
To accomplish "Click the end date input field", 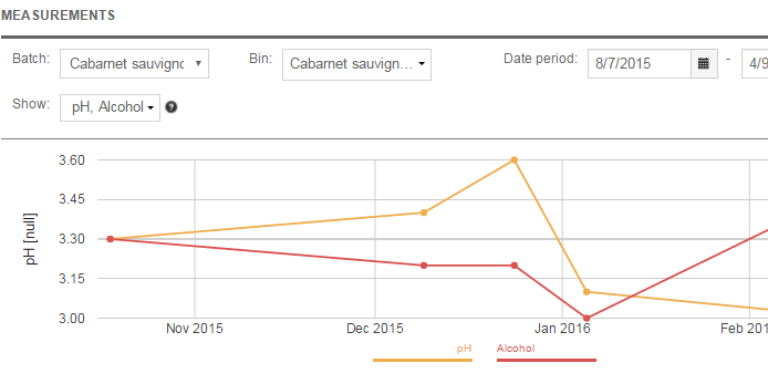I will click(755, 64).
